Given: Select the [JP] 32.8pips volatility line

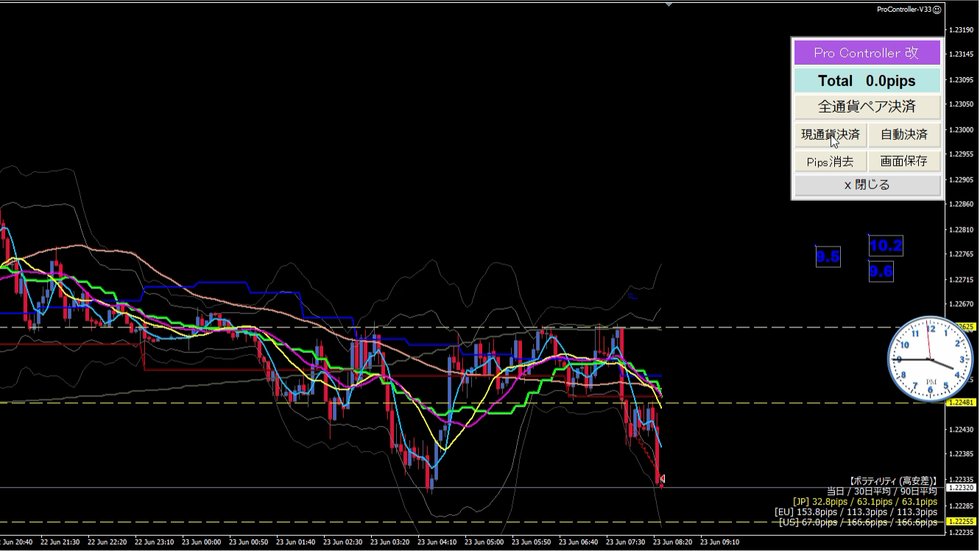Looking at the screenshot, I should 864,502.
